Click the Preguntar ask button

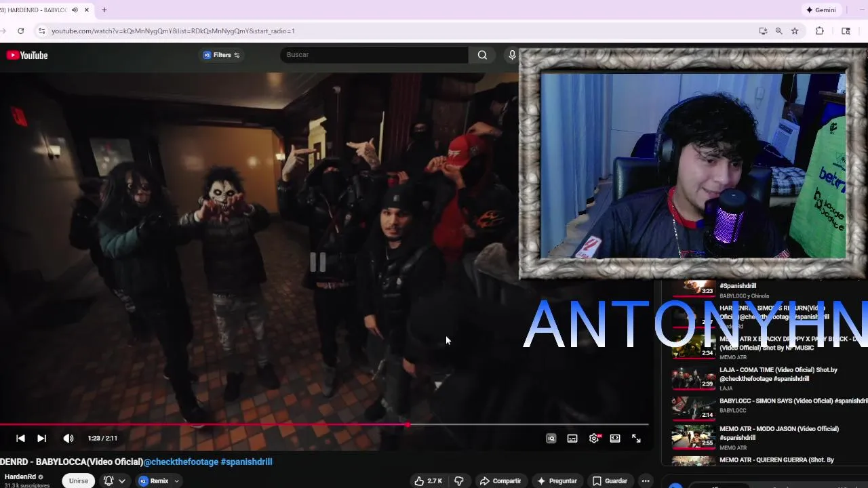557,481
